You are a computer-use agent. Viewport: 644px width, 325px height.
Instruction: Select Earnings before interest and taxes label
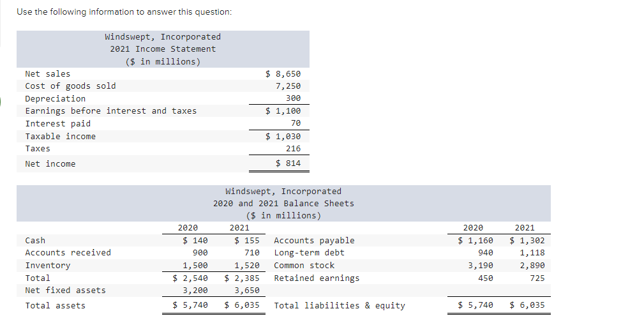(111, 111)
